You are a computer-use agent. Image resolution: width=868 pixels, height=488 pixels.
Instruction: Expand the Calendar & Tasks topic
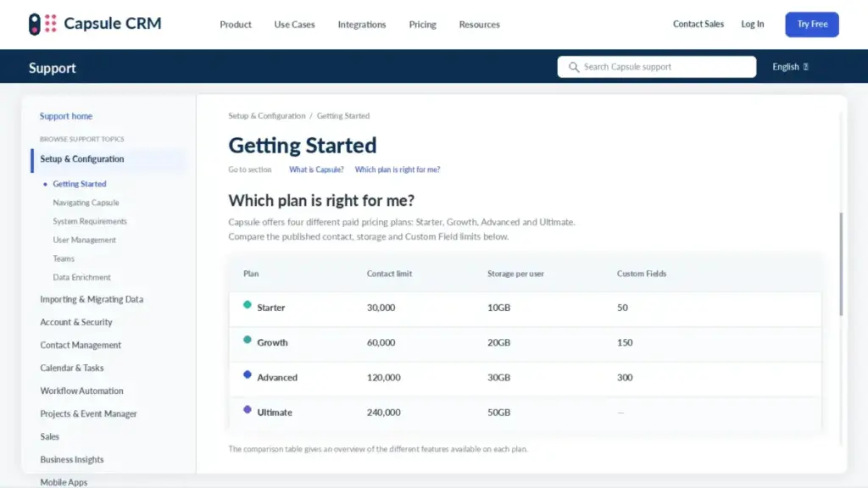point(71,368)
